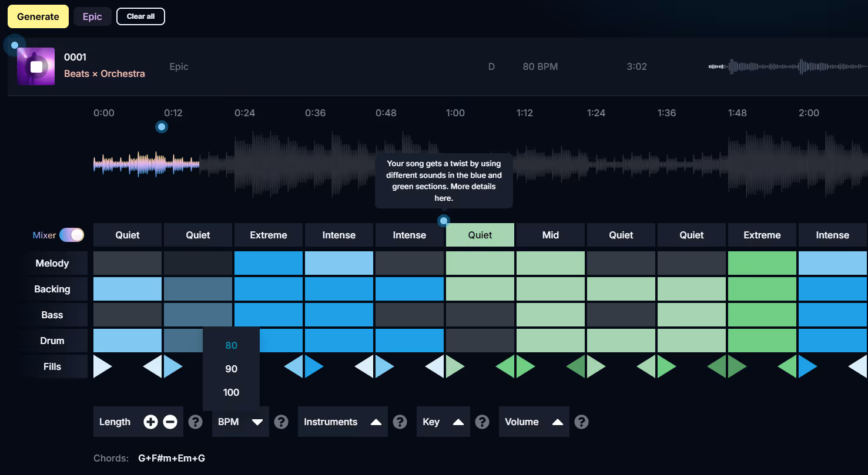Click the fill-out triangle ending the Mid section

(575, 366)
